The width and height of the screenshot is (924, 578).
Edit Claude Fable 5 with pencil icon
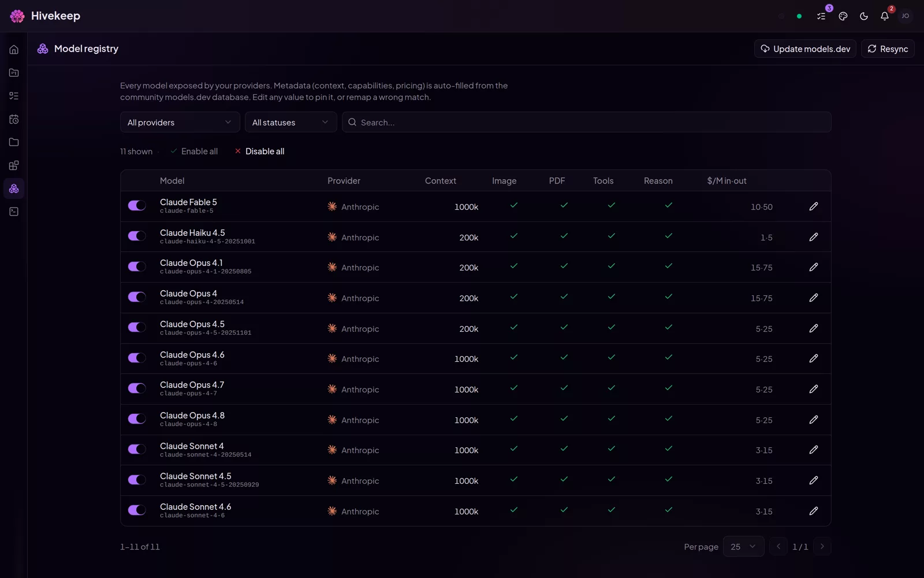[813, 206]
